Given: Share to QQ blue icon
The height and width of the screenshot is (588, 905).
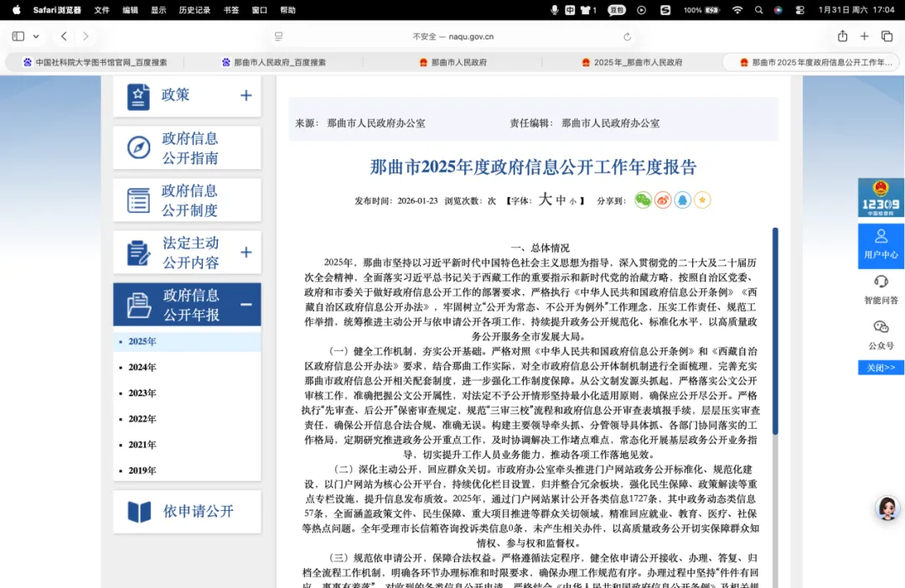Looking at the screenshot, I should (682, 200).
